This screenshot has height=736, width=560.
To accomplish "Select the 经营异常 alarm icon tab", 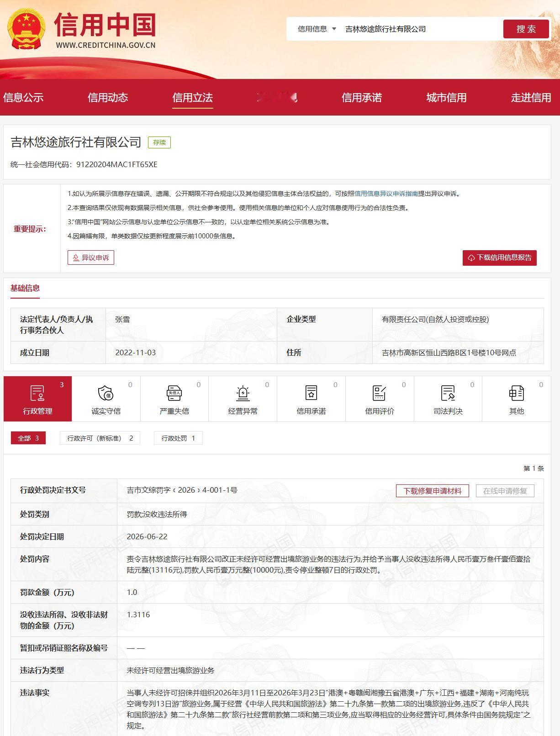I will tap(243, 399).
